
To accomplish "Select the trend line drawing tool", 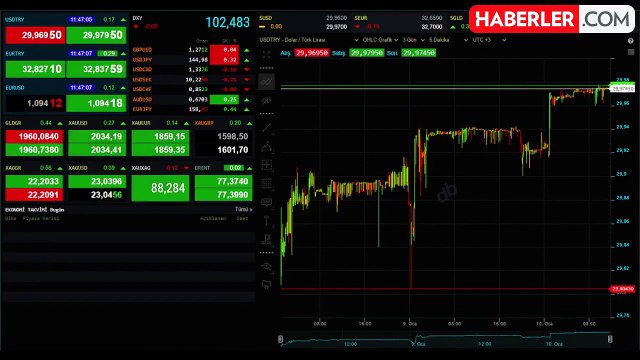I will click(266, 82).
